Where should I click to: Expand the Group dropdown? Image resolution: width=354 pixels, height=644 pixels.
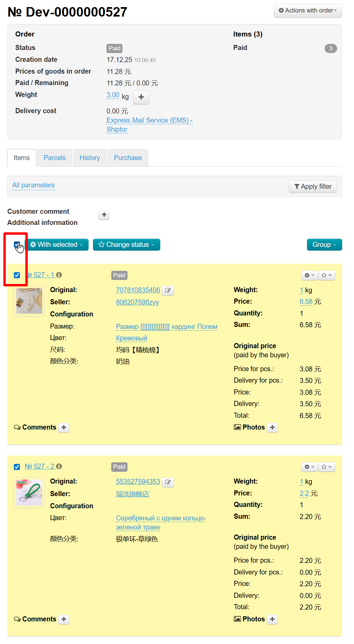[324, 245]
